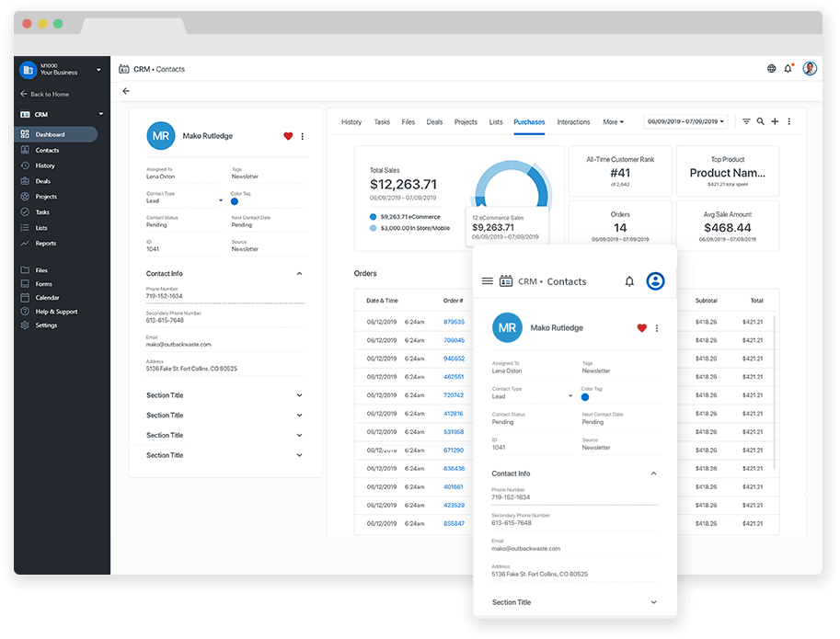This screenshot has height=639, width=840.
Task: Open Dashboard in sidebar
Action: 56,134
